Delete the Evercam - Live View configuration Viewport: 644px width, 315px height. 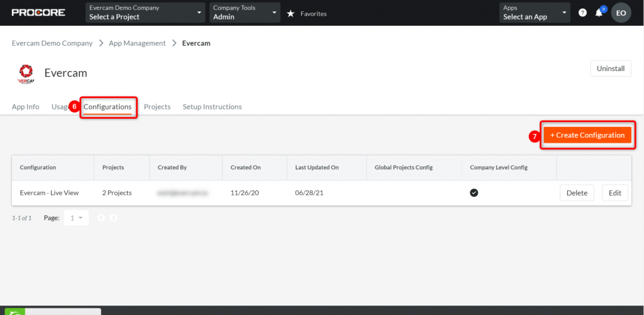[577, 193]
